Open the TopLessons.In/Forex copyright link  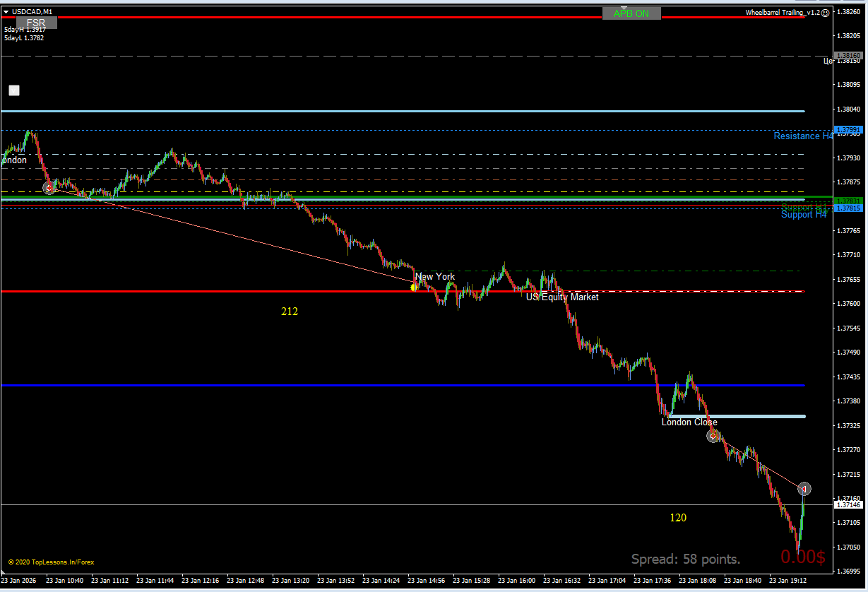tap(51, 562)
